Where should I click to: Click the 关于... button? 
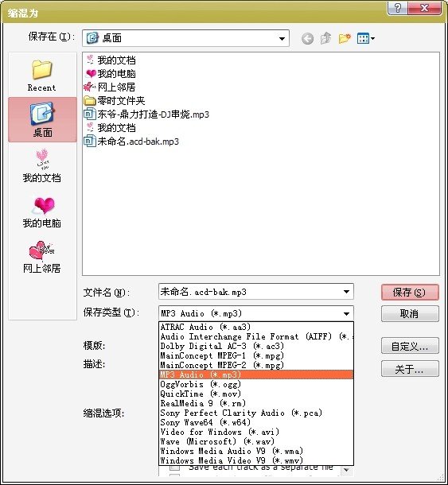410,369
